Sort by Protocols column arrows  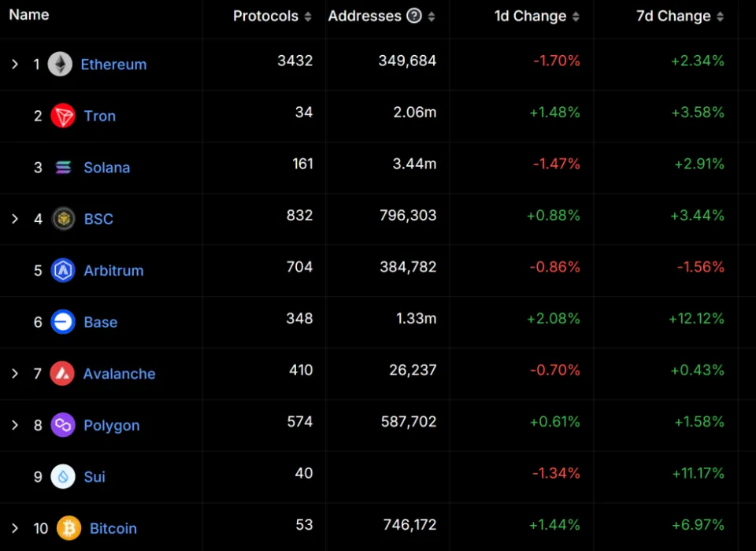[308, 17]
